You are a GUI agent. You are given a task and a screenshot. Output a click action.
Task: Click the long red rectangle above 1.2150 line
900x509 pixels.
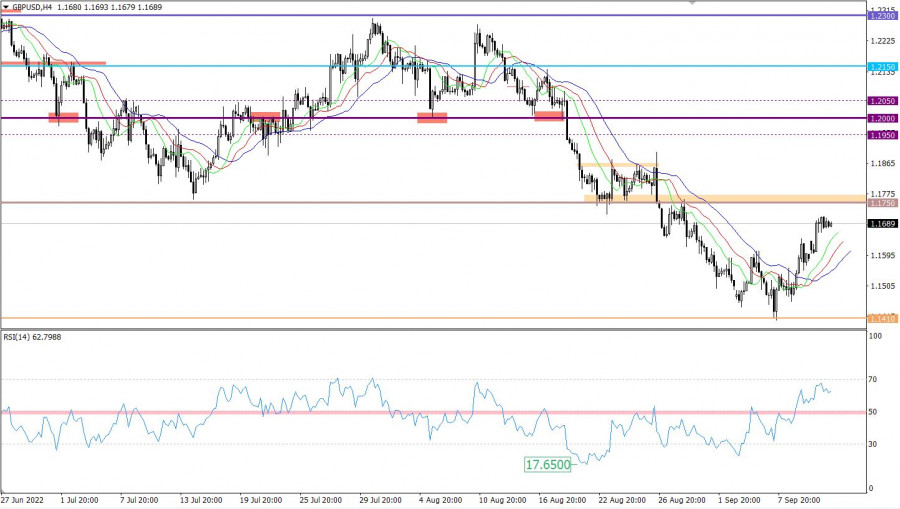point(53,63)
